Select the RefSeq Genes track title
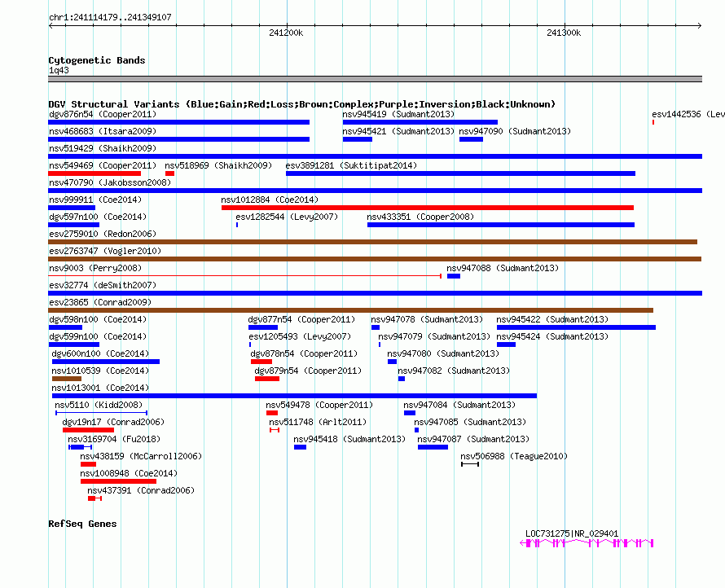Screen dimensions: 725x588 click(x=82, y=524)
